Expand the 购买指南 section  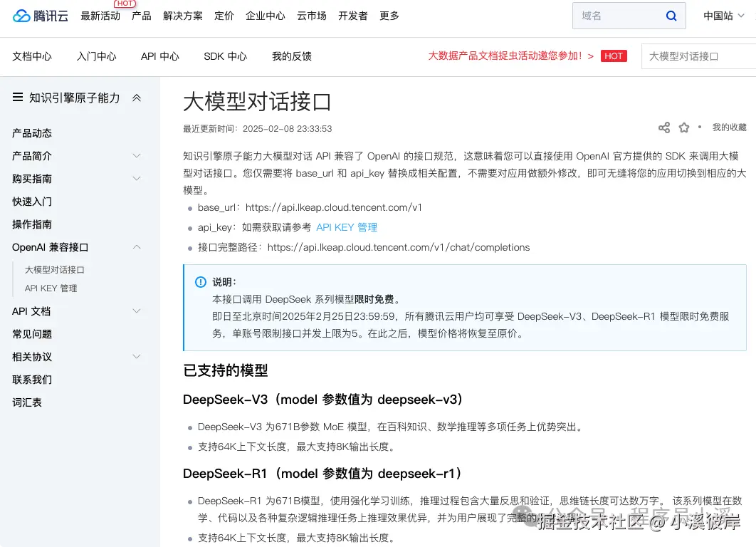[136, 179]
